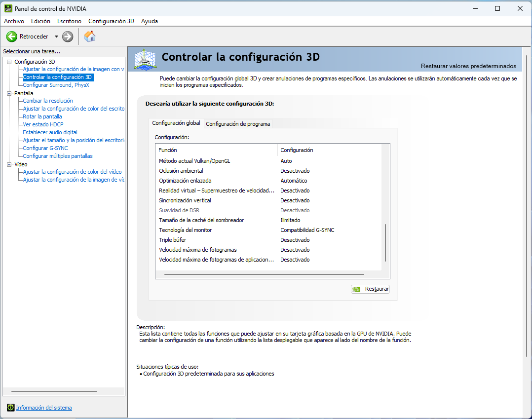
Task: Select the Método actual Vulkan/OpenGL row
Action: point(268,161)
